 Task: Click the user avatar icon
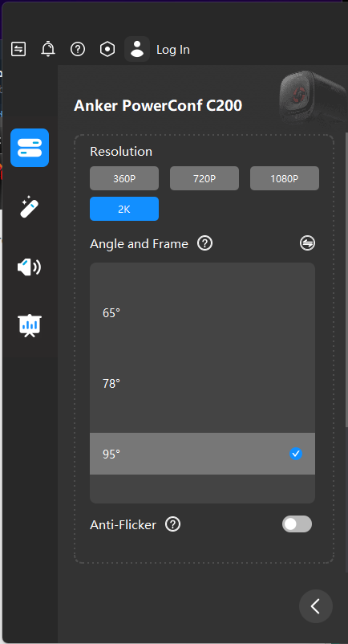tap(137, 49)
